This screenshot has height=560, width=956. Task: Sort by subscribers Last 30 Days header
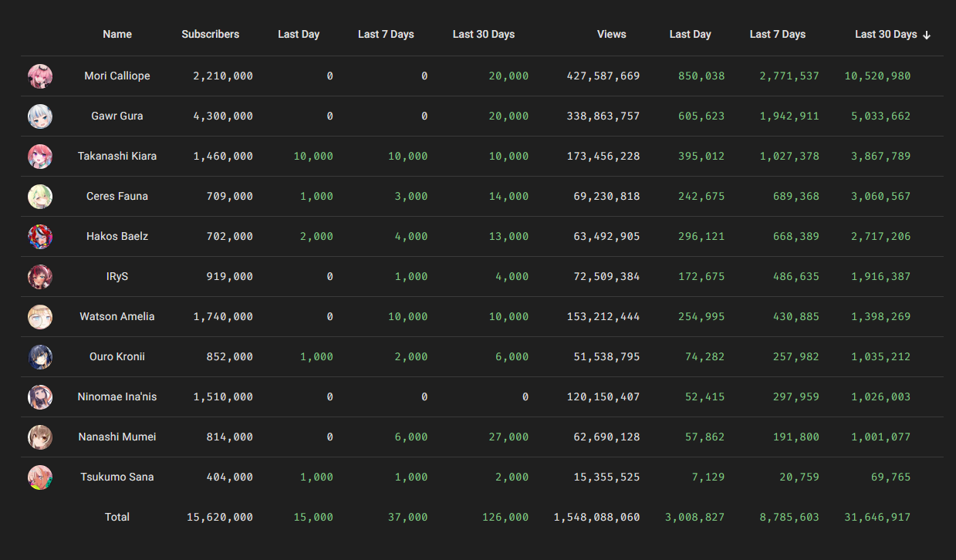tap(484, 34)
